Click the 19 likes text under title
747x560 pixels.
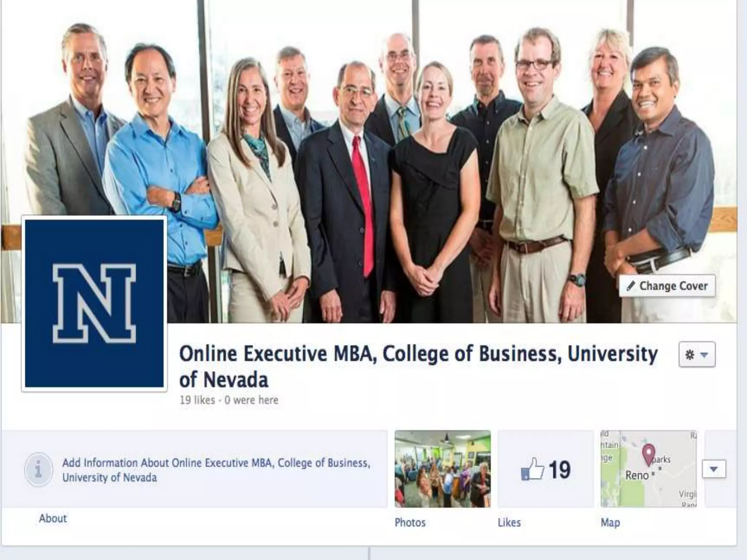coord(197,400)
